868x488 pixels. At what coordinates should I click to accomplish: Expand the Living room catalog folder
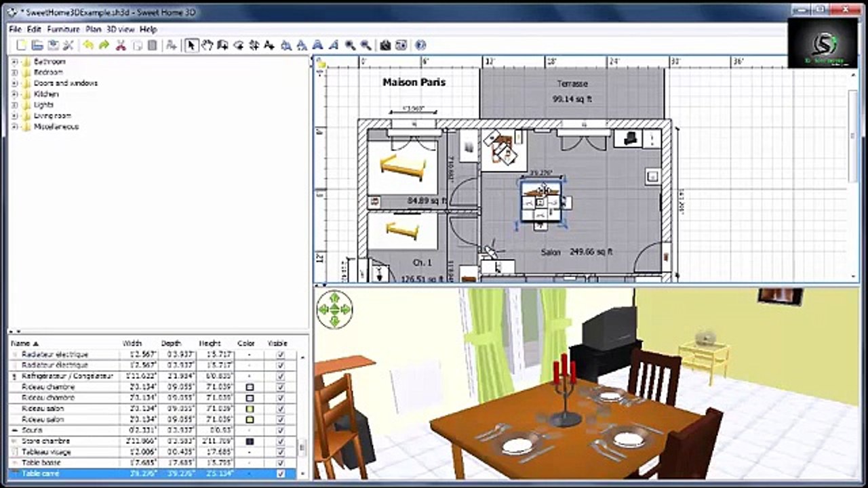(14, 116)
